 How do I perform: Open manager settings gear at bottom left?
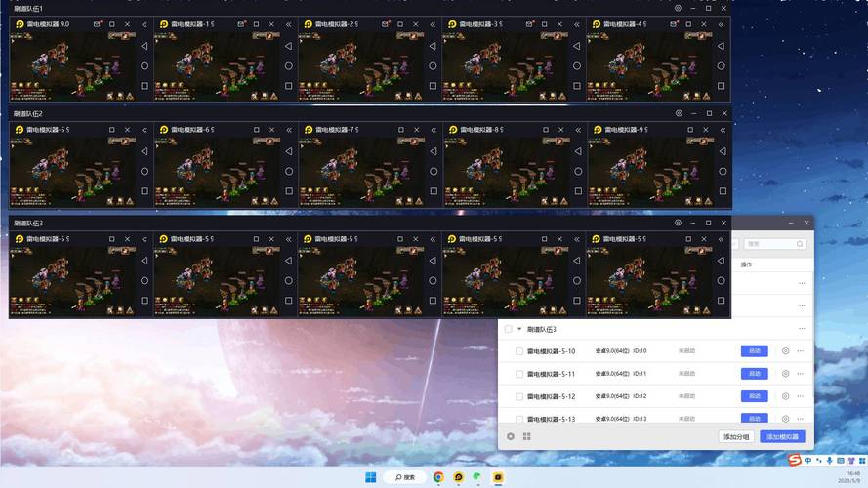coord(511,436)
